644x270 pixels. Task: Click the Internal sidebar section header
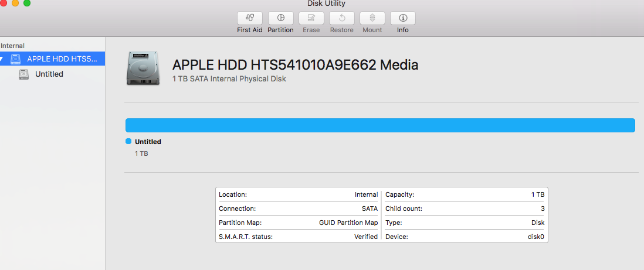point(12,46)
